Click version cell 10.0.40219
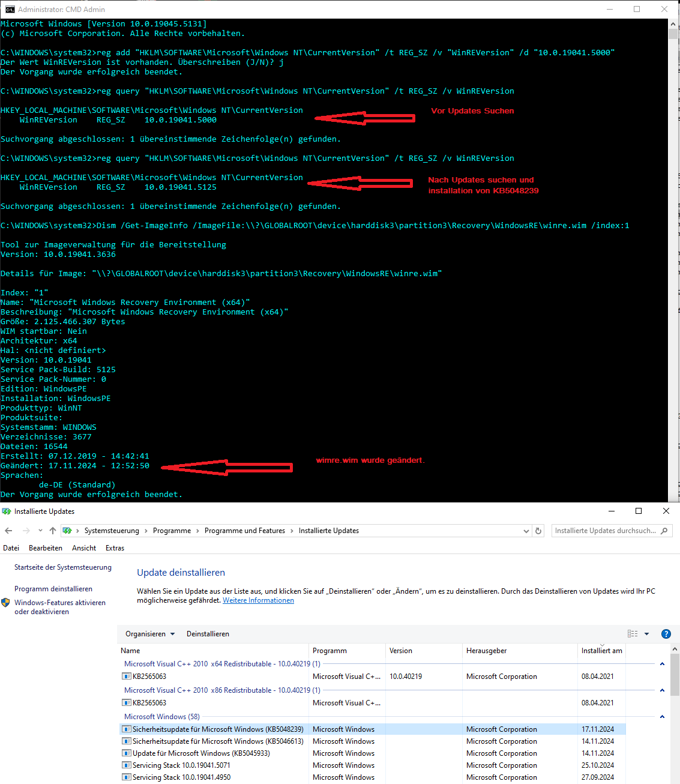 pos(406,677)
